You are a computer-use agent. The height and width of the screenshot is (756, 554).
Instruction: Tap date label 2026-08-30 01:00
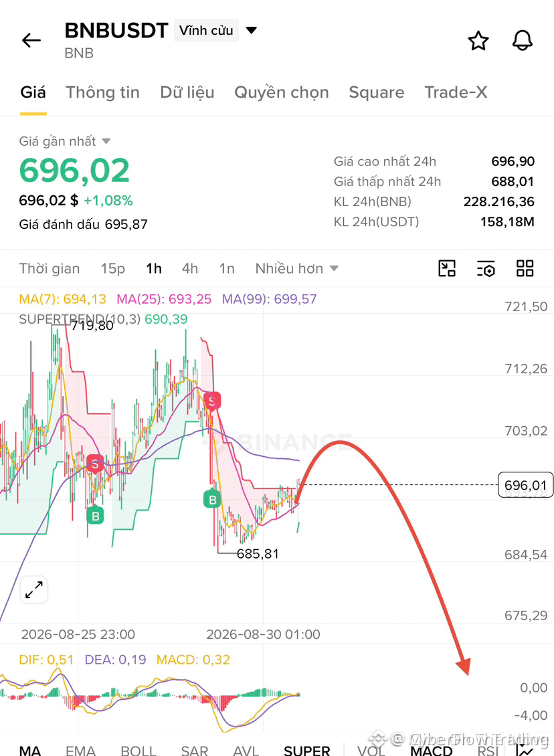coord(263,634)
